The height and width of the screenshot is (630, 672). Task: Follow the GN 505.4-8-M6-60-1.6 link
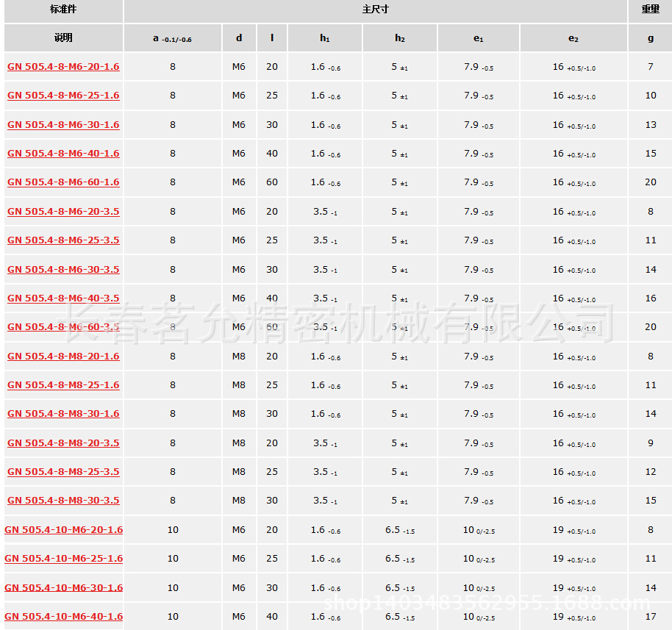point(63,182)
